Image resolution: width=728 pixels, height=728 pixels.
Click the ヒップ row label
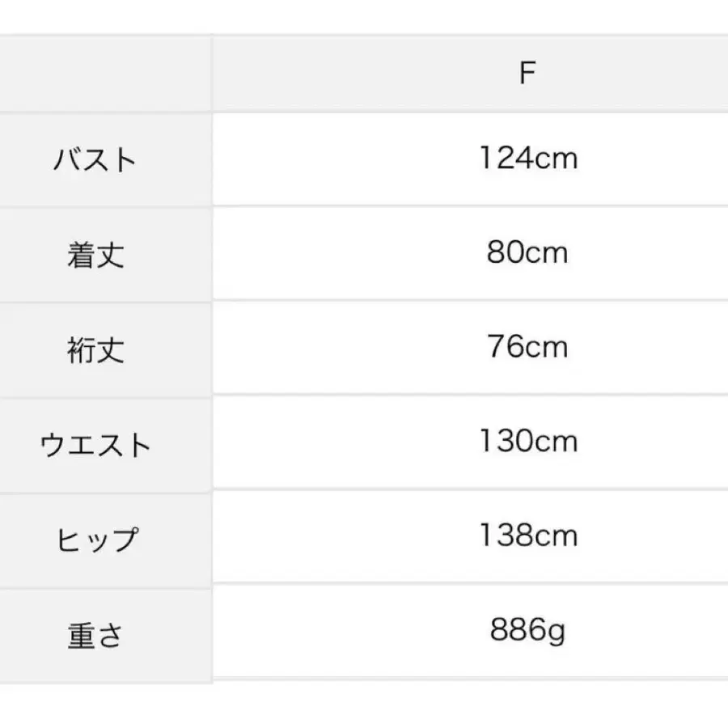pos(95,540)
